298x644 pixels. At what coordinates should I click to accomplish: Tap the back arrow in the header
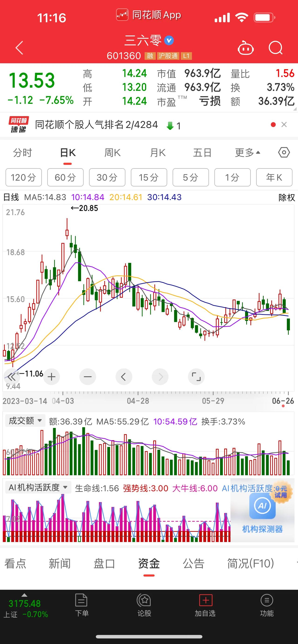[x=19, y=47]
